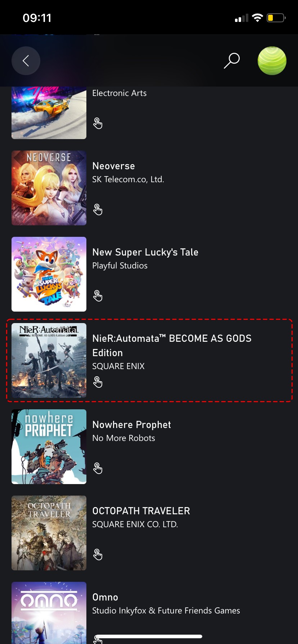Select the Neoverse game title
This screenshot has height=644, width=298.
tap(114, 166)
